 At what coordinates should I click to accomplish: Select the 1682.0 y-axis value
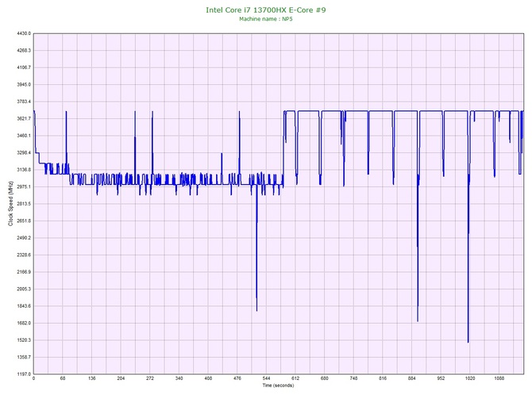point(24,323)
